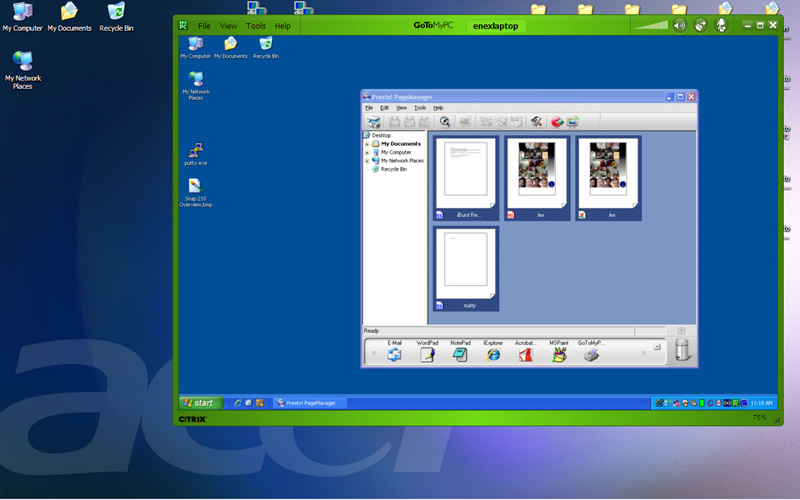Click the GoToMyPC whiteboard brush icon
Viewport: 800px width, 500px height.
pos(701,26)
